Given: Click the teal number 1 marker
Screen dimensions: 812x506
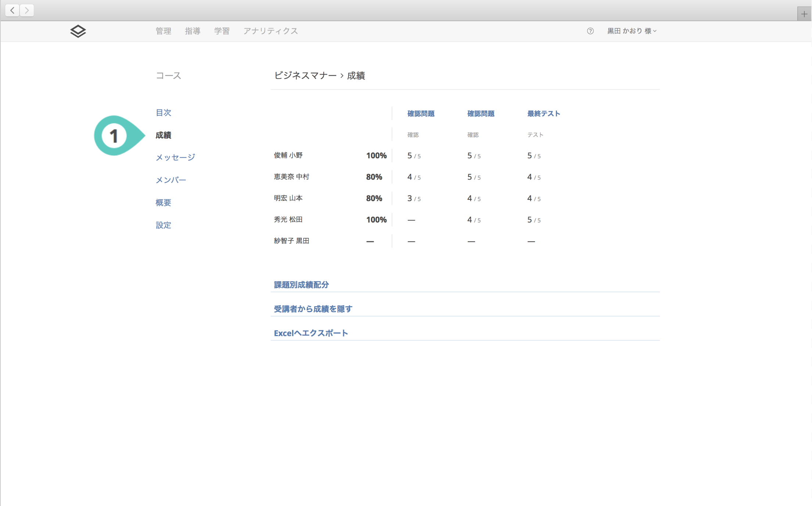Looking at the screenshot, I should coord(115,136).
